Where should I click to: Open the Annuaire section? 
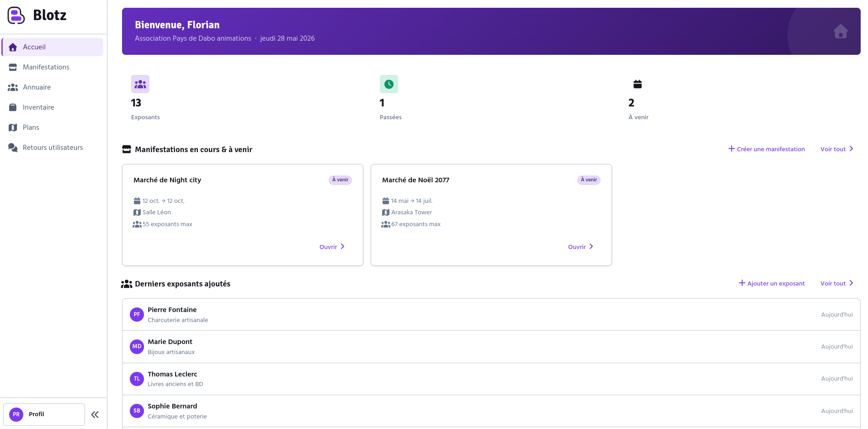(53, 87)
